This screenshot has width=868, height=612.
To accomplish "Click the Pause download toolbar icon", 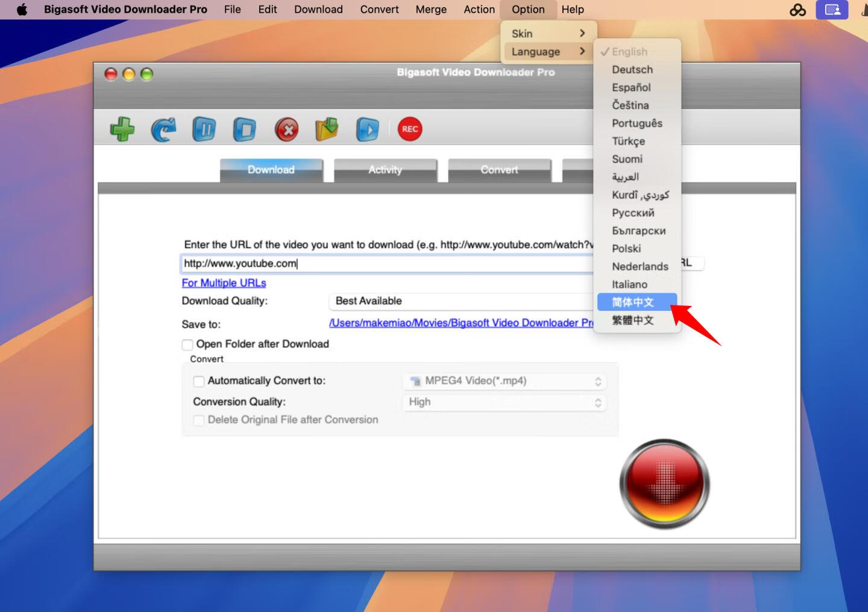I will pyautogui.click(x=204, y=129).
